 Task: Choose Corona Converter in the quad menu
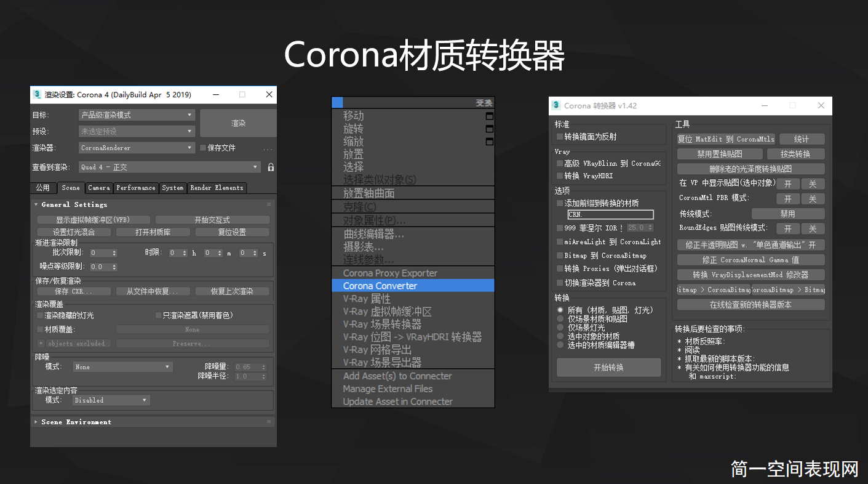pos(413,286)
